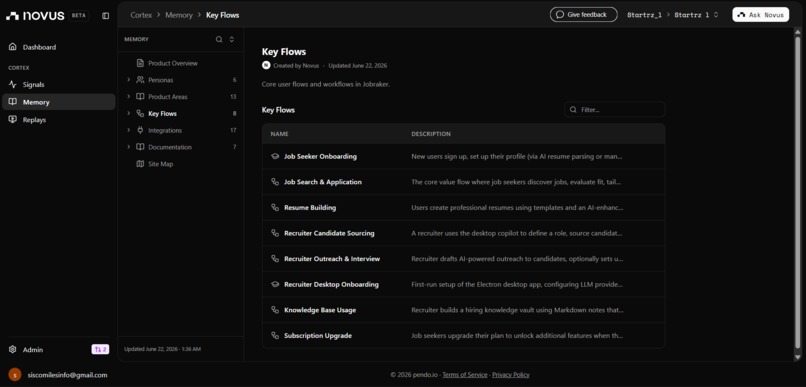Click the Filter input field

[615, 109]
